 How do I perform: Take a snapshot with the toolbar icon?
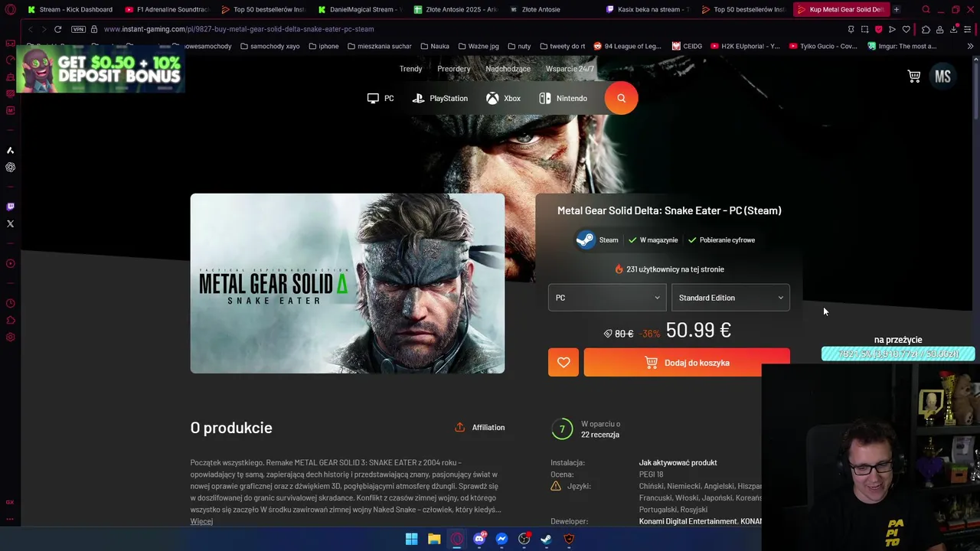point(864,29)
